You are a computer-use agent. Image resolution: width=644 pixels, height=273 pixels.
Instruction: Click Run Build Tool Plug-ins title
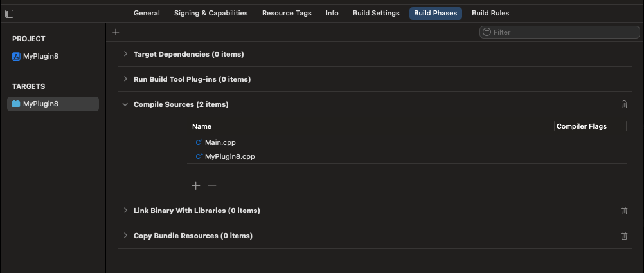(x=192, y=79)
